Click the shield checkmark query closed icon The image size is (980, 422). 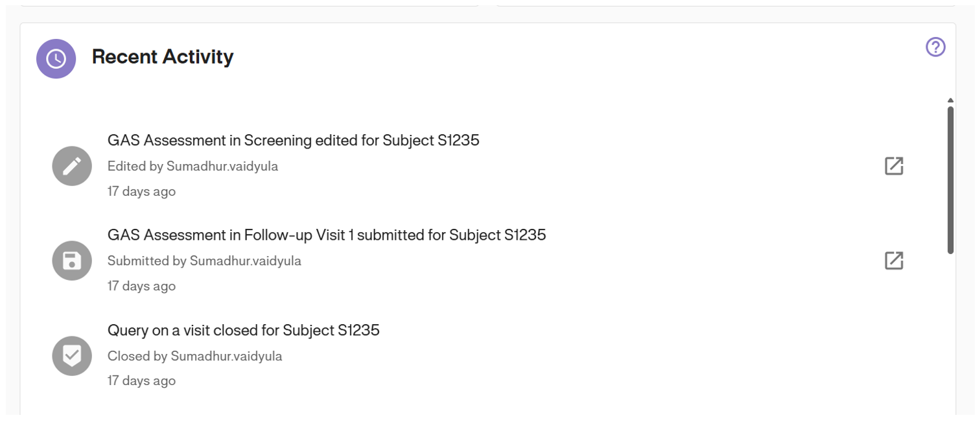pyautogui.click(x=72, y=355)
